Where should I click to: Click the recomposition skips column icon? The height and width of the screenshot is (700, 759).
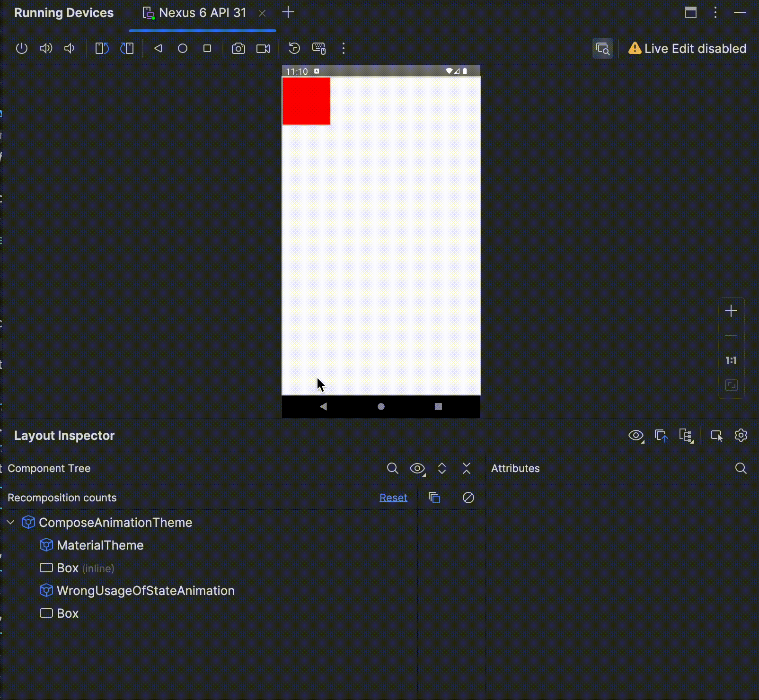(468, 498)
